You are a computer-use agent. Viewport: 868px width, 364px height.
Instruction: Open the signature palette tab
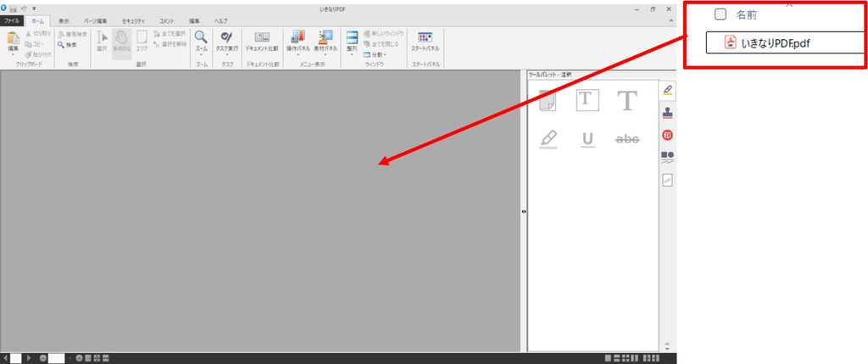tap(668, 180)
